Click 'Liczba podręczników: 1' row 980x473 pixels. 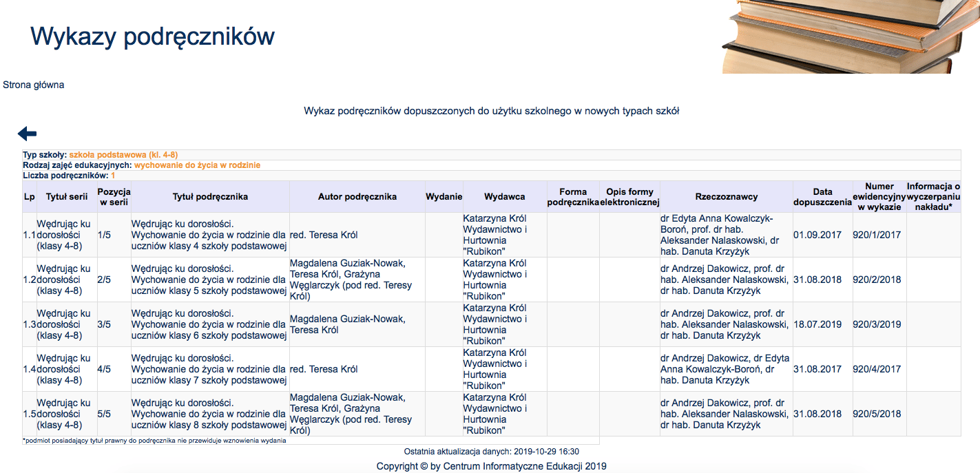492,176
